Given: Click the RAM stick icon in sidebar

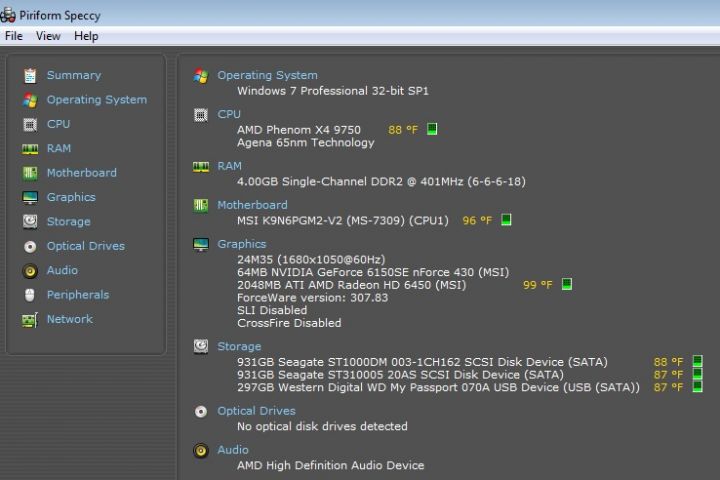Looking at the screenshot, I should point(30,148).
